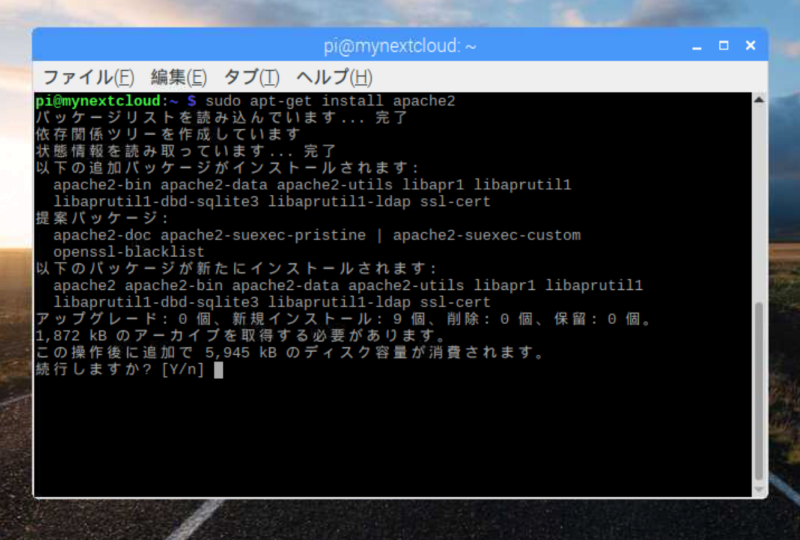Click the text apache2-suexec-custom
This screenshot has height=540, width=800.
tap(487, 235)
